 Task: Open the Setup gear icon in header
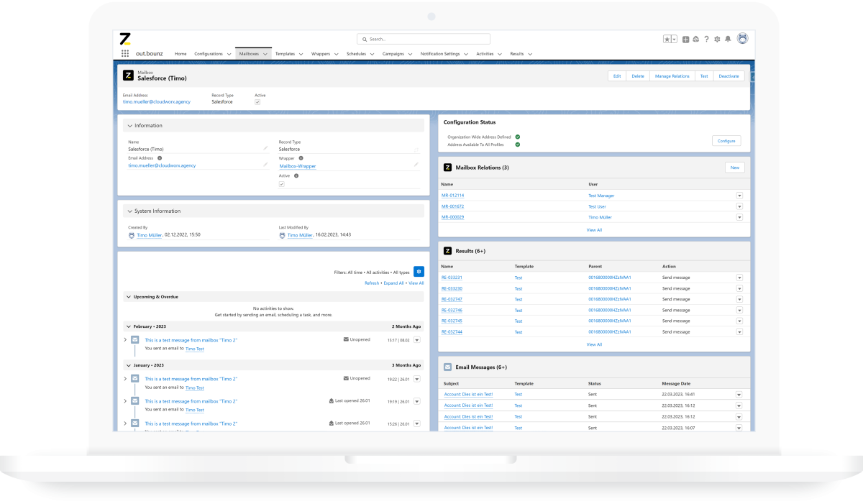tap(717, 39)
